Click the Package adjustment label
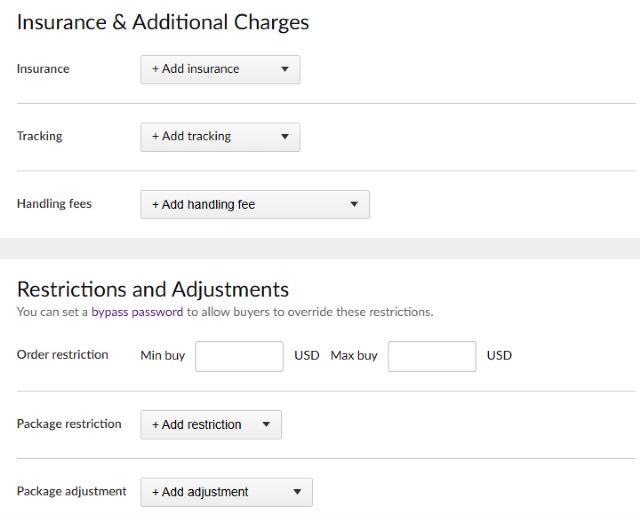This screenshot has width=640, height=514. pyautogui.click(x=71, y=491)
